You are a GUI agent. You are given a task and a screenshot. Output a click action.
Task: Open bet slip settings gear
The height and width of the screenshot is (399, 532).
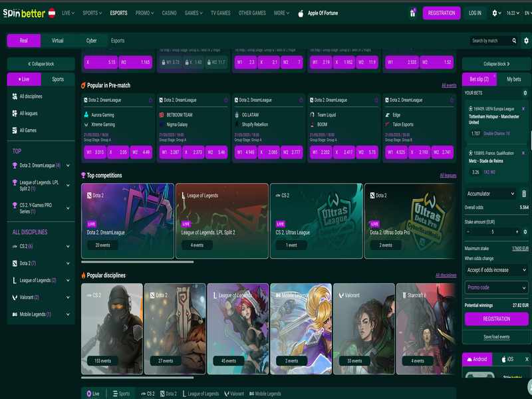(525, 232)
